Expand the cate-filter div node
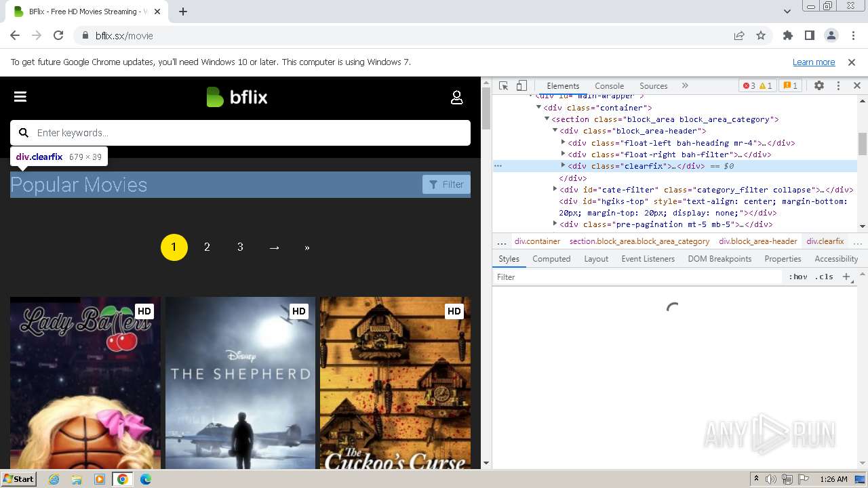 [555, 190]
